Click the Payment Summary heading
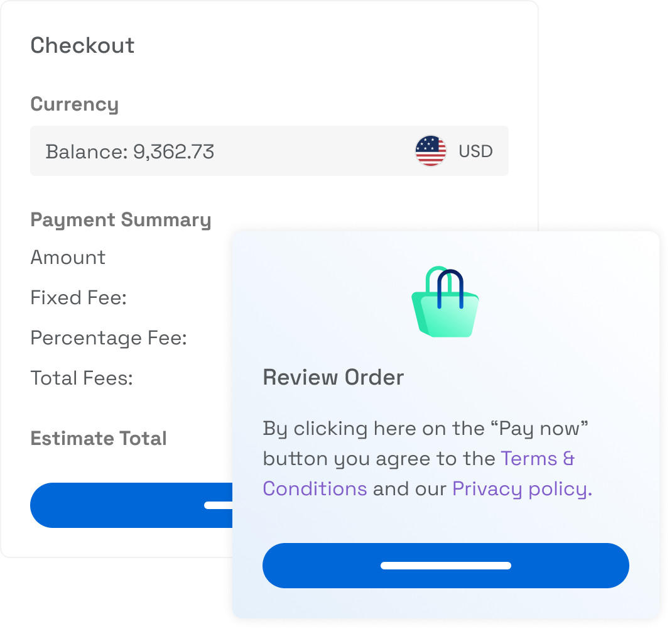The height and width of the screenshot is (631, 672). pos(121,219)
